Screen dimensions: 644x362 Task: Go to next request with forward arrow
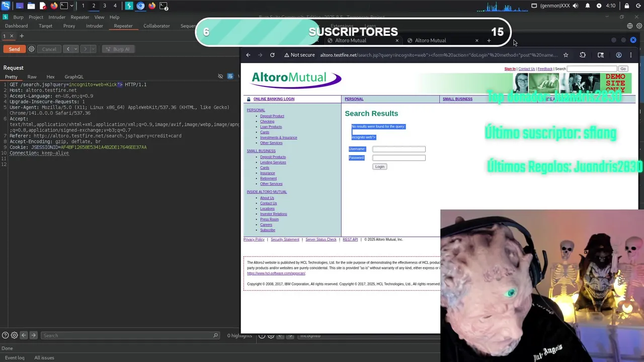[85, 49]
